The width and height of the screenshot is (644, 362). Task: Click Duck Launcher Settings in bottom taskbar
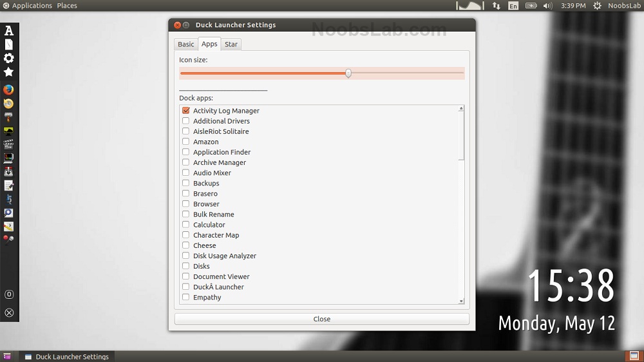point(68,356)
